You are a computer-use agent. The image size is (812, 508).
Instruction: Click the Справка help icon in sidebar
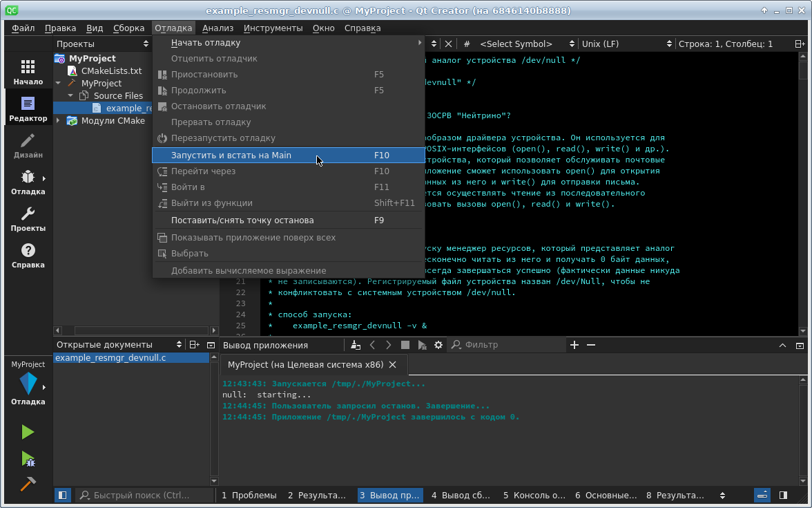[x=28, y=255]
